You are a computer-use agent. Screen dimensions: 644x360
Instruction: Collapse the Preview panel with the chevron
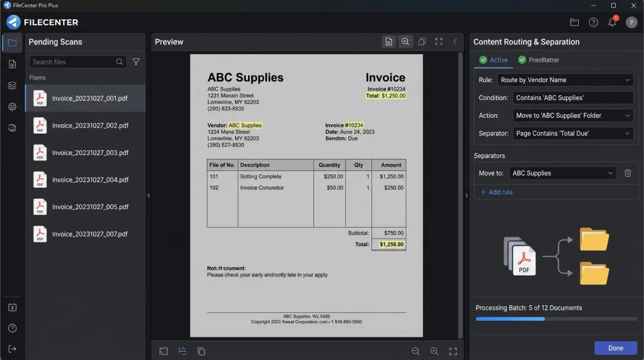[x=455, y=42]
